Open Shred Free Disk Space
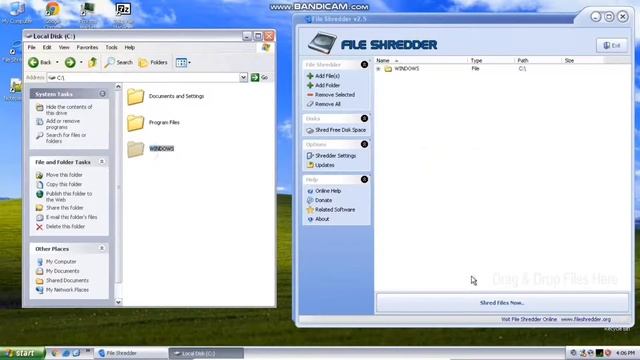Screen dimensions: 640x360 tap(336, 130)
